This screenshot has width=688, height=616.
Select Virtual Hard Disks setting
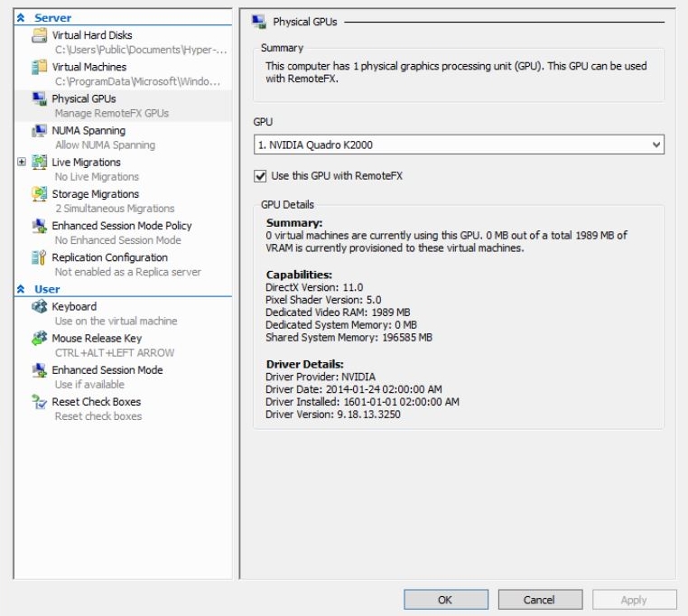92,35
